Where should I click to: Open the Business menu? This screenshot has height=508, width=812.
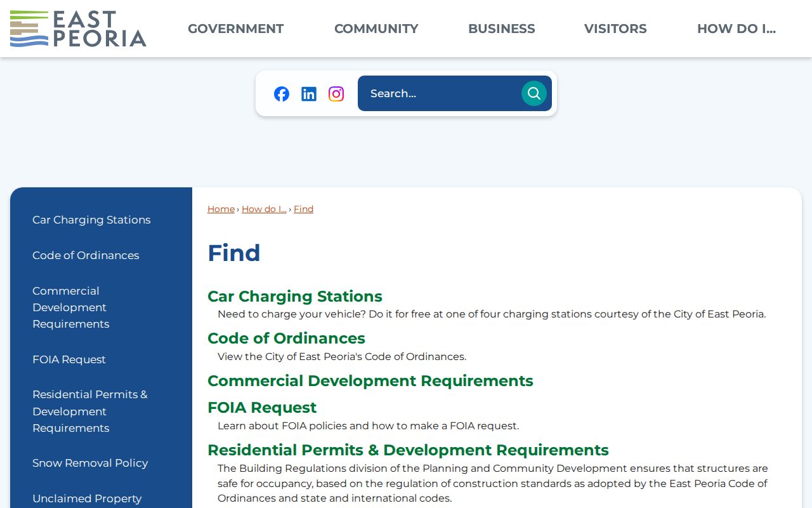(x=502, y=29)
